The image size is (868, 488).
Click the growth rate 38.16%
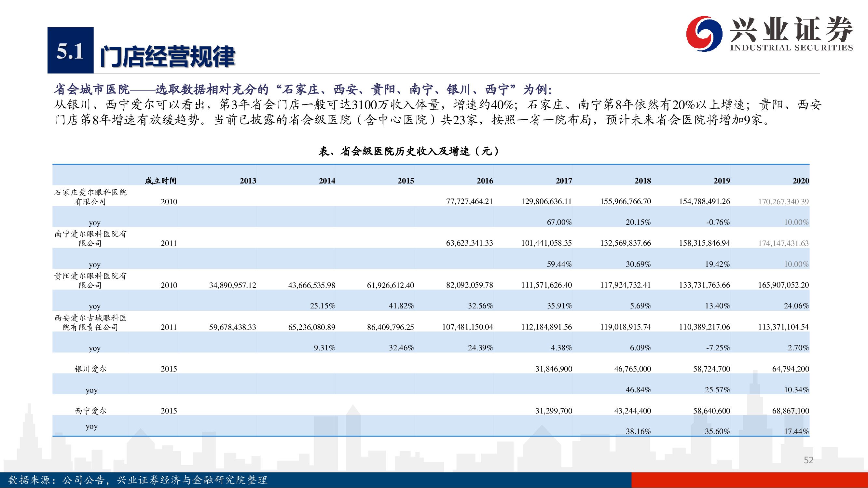tap(638, 432)
